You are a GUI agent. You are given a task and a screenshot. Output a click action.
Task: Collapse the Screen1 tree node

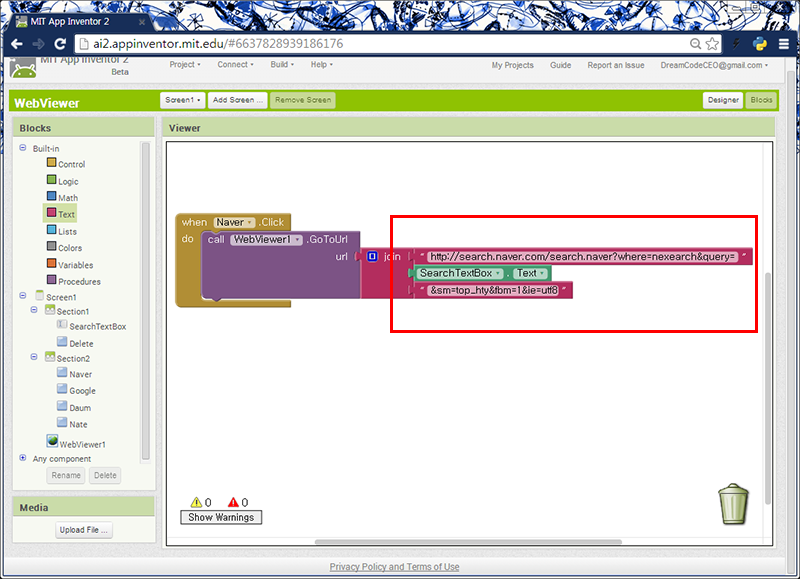tap(22, 295)
